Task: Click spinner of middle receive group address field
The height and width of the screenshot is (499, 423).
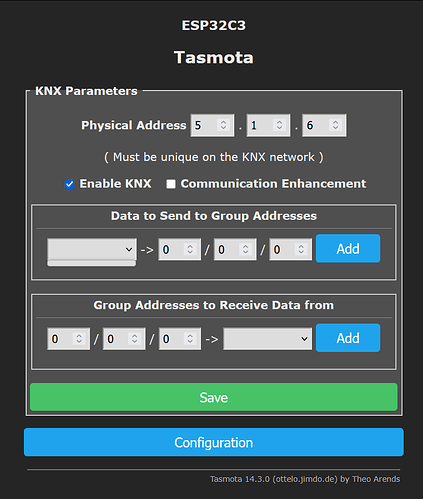Action: (x=134, y=339)
